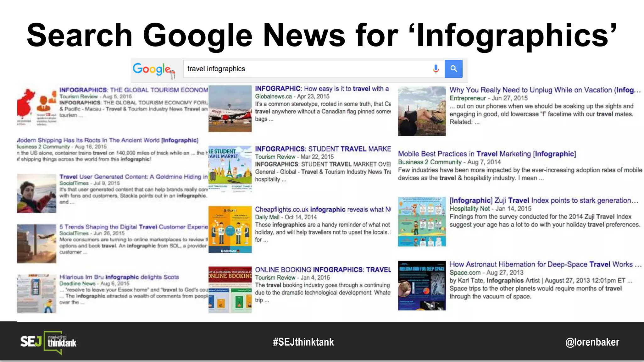Click 'Business 2 Community - Aug 7, 2014' source

tap(449, 162)
